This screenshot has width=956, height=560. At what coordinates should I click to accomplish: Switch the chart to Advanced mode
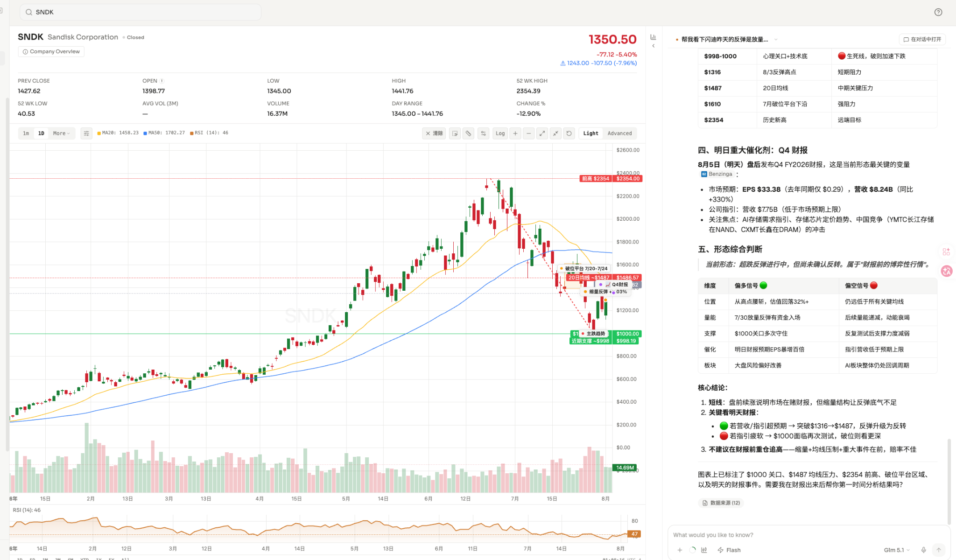pyautogui.click(x=619, y=133)
